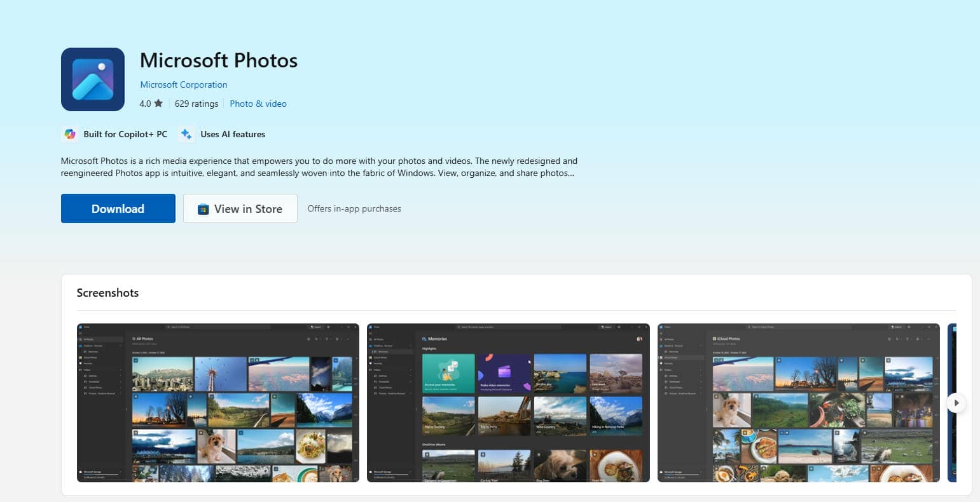
Task: Open the All Photos screenshot thumbnail
Action: [218, 403]
